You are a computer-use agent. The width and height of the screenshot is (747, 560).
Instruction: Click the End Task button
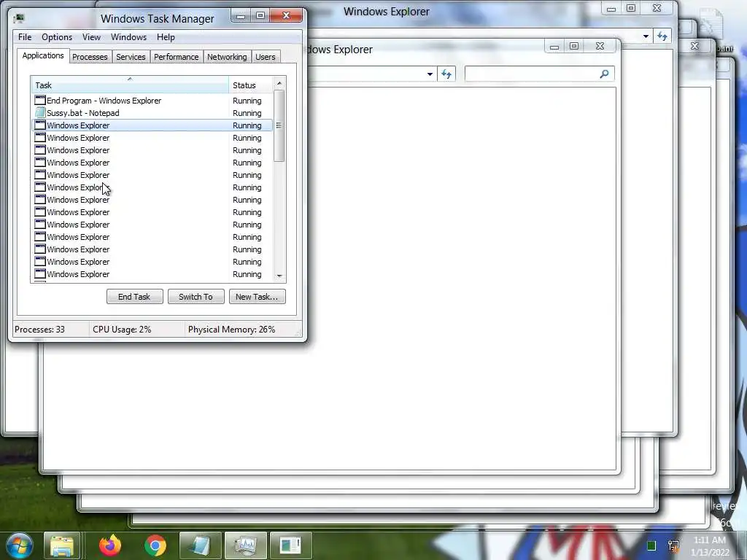(x=134, y=297)
